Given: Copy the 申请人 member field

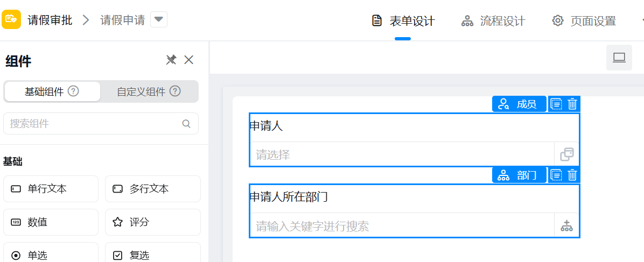Looking at the screenshot, I should [556, 104].
